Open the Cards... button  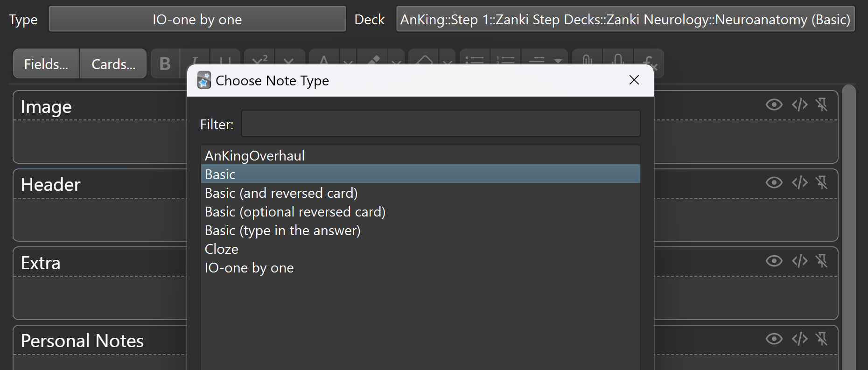tap(113, 64)
